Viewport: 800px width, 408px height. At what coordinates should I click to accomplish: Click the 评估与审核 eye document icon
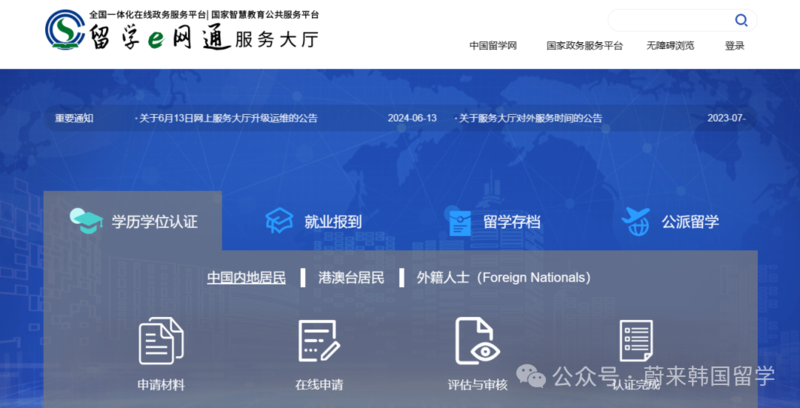477,341
